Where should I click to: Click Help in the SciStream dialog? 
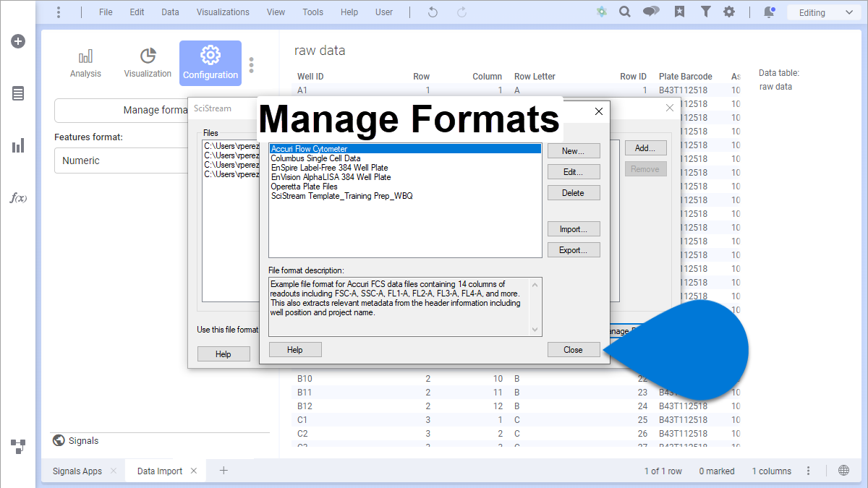(x=224, y=354)
